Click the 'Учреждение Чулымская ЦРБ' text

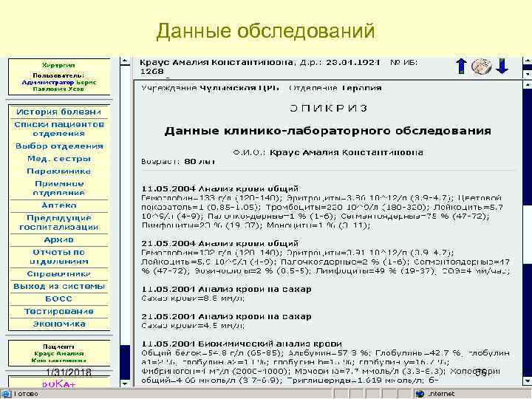[210, 88]
